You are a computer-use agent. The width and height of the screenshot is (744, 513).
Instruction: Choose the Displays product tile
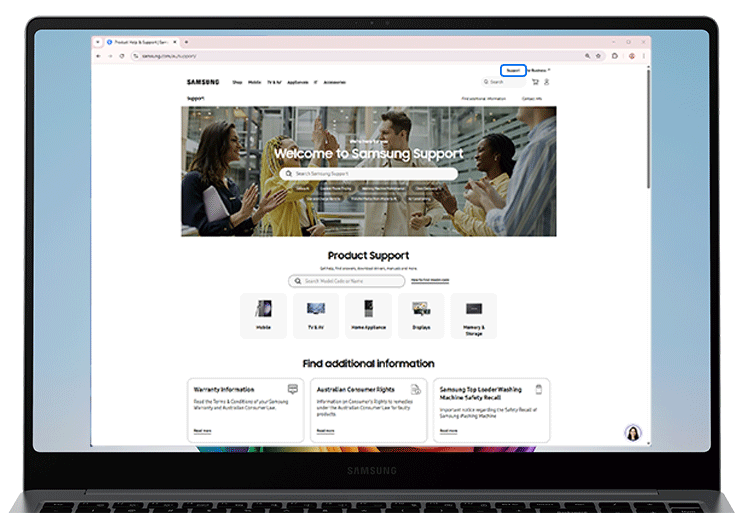(421, 315)
